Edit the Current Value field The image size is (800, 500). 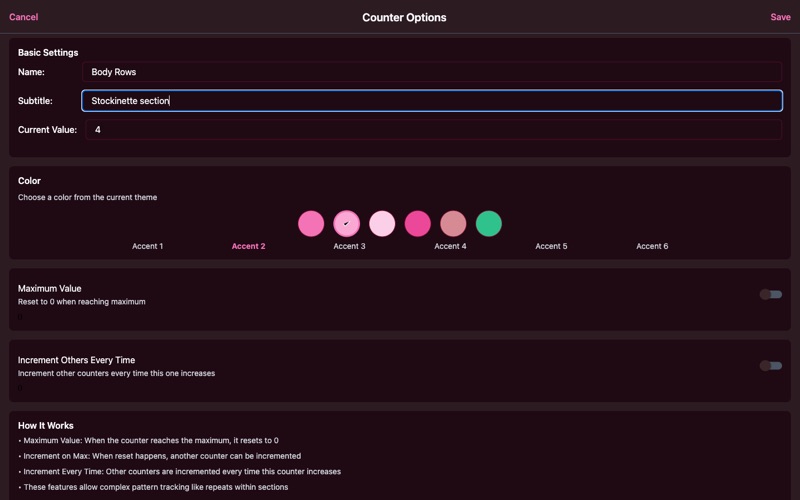pos(433,130)
